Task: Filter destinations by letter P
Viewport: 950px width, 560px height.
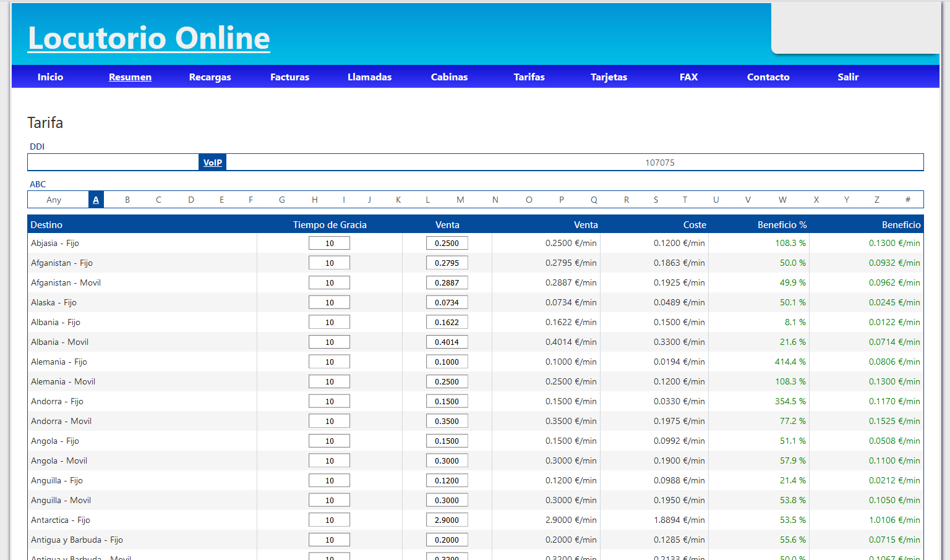Action: click(562, 200)
